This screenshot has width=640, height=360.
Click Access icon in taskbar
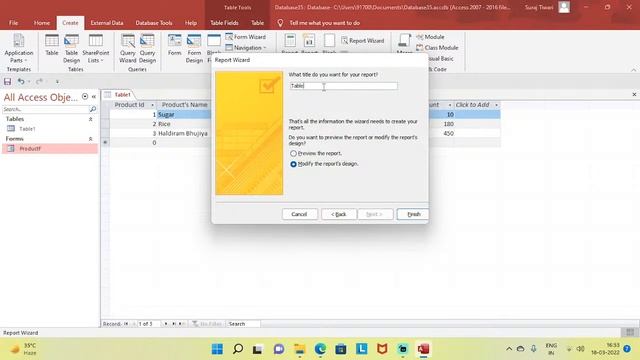click(423, 349)
